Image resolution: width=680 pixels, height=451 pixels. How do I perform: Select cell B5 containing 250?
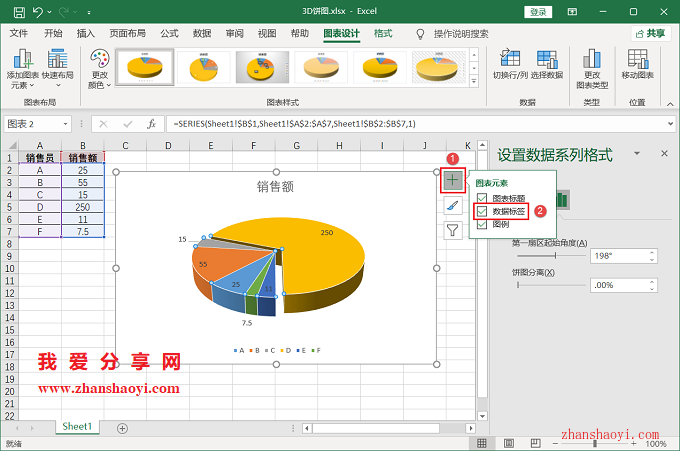82,207
